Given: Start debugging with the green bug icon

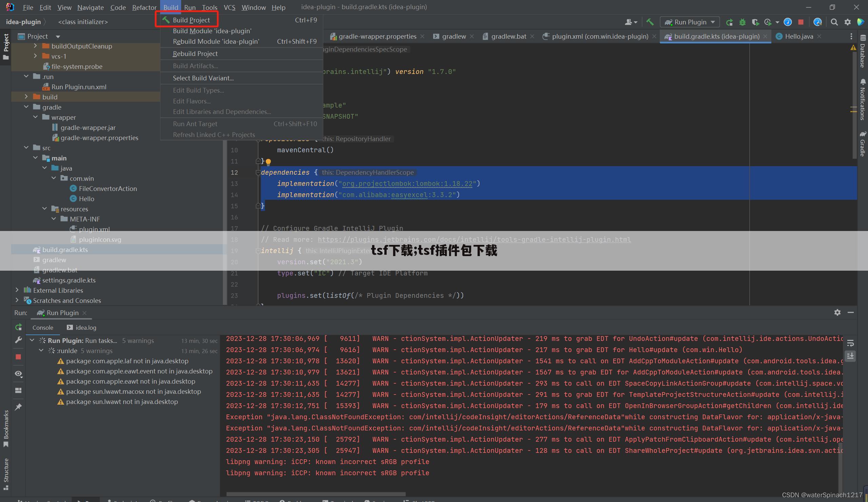Looking at the screenshot, I should 742,22.
